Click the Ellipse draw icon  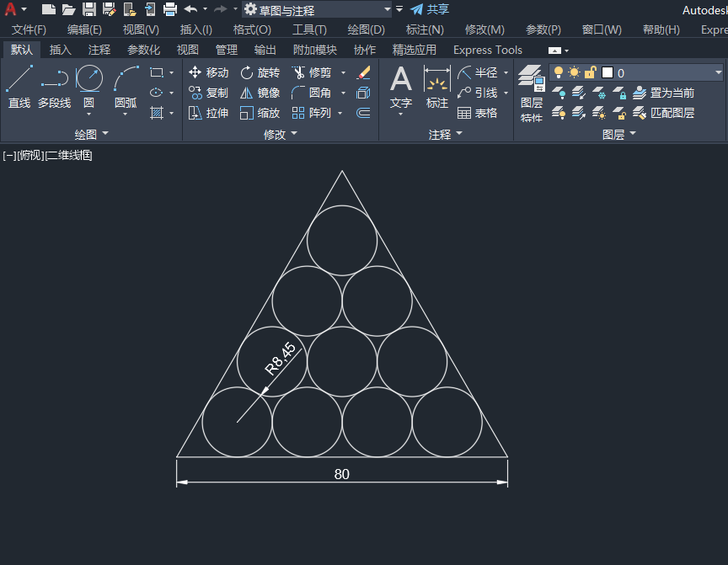click(x=157, y=93)
